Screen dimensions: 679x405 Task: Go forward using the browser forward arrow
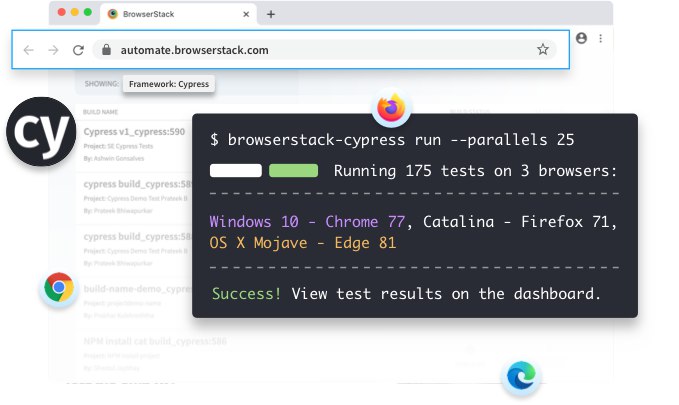click(x=53, y=50)
